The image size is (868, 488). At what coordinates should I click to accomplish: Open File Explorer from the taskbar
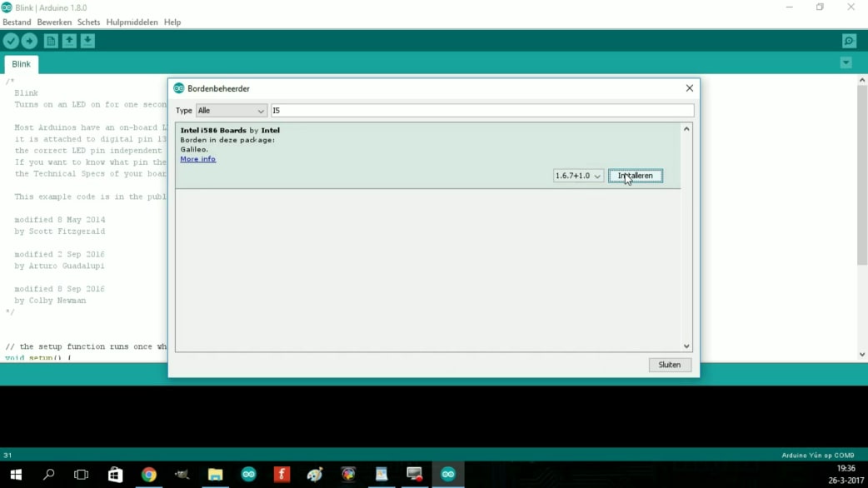coord(216,475)
